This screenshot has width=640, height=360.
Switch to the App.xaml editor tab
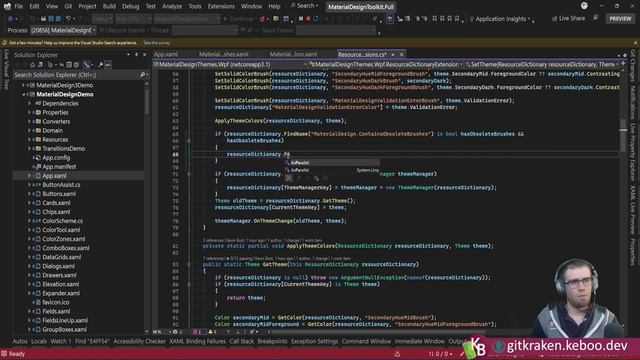tap(166, 54)
